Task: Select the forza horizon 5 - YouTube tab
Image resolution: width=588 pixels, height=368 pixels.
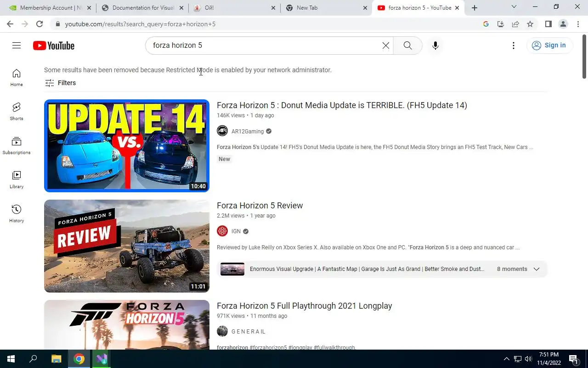Action: (418, 8)
